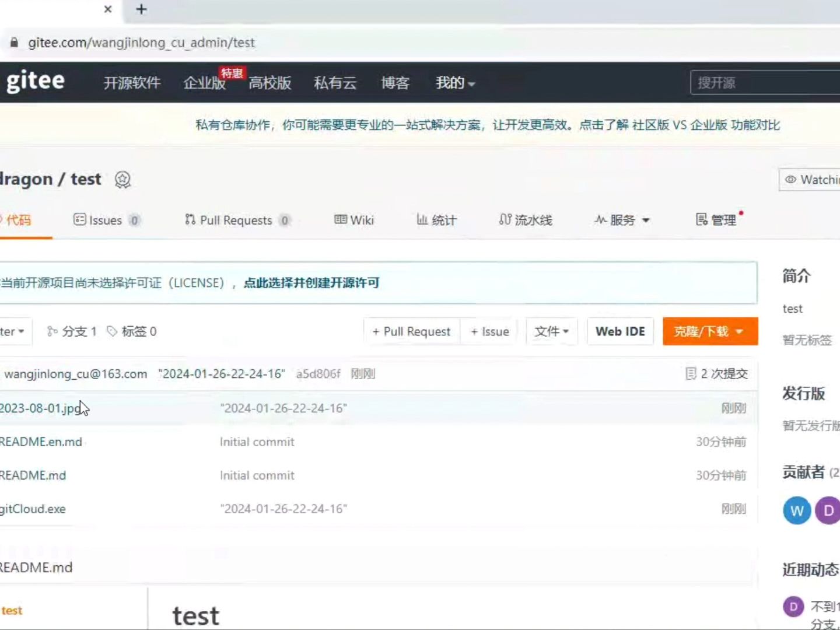Open 高校版 in navigation bar
This screenshot has height=630, width=840.
click(x=269, y=83)
